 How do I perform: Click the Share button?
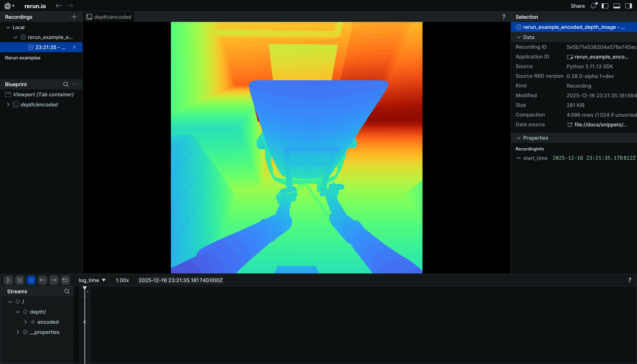(x=578, y=6)
